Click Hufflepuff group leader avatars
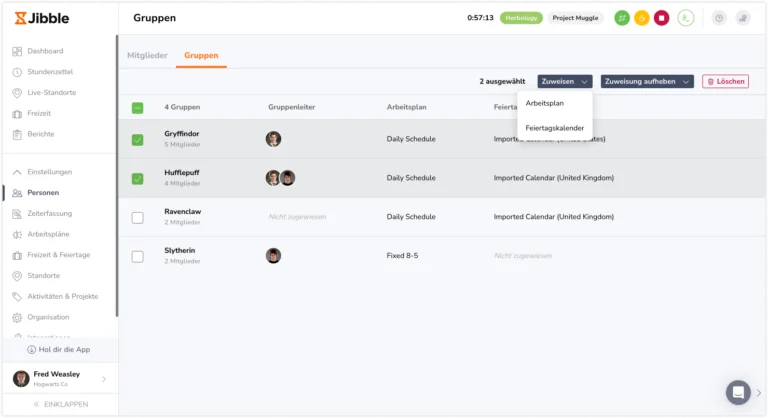Image resolution: width=768 pixels, height=418 pixels. click(280, 178)
